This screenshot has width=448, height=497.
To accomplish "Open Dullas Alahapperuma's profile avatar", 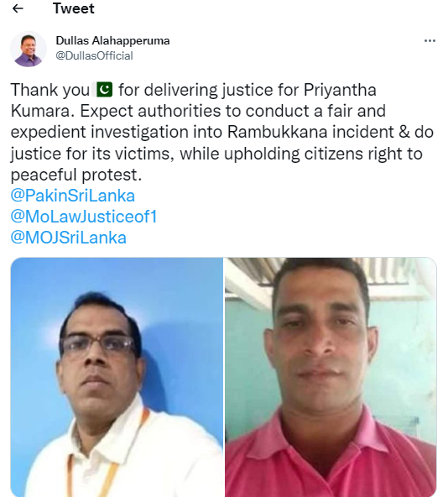I will click(29, 50).
